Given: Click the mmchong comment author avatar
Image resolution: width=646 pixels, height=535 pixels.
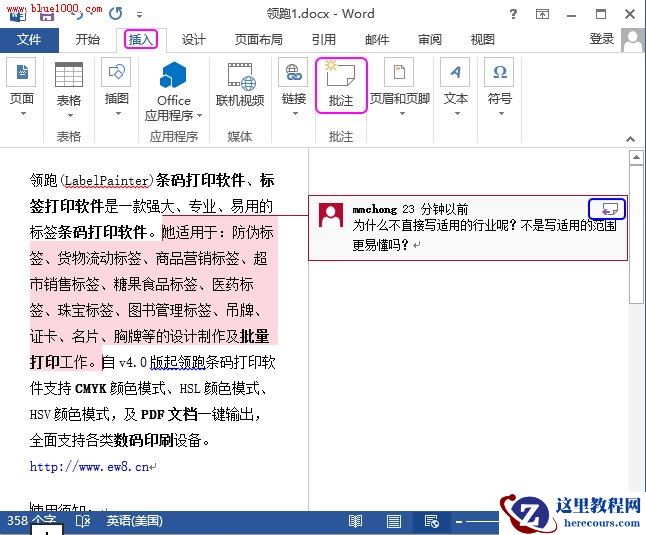Looking at the screenshot, I should pos(331,215).
